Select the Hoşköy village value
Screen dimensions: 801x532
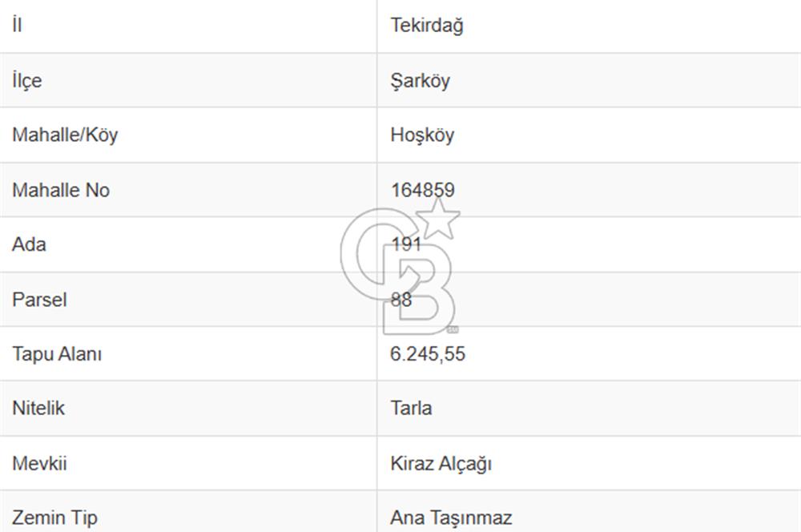point(422,135)
